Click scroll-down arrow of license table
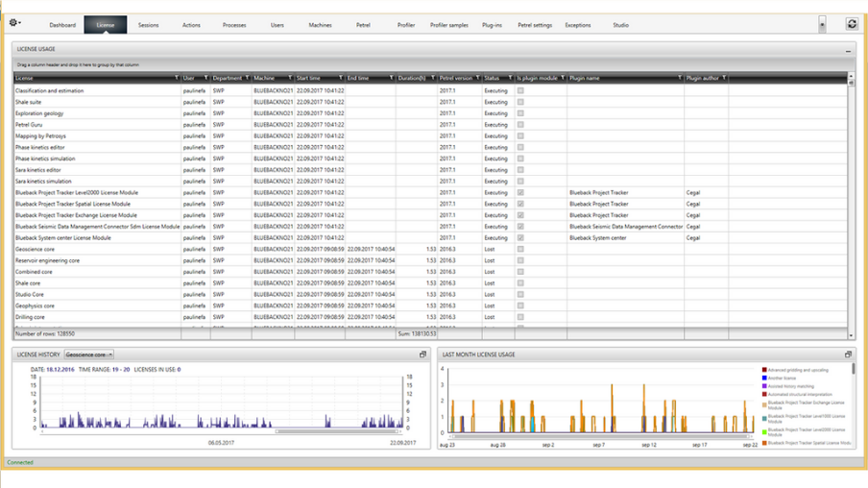The image size is (868, 488). 851,335
